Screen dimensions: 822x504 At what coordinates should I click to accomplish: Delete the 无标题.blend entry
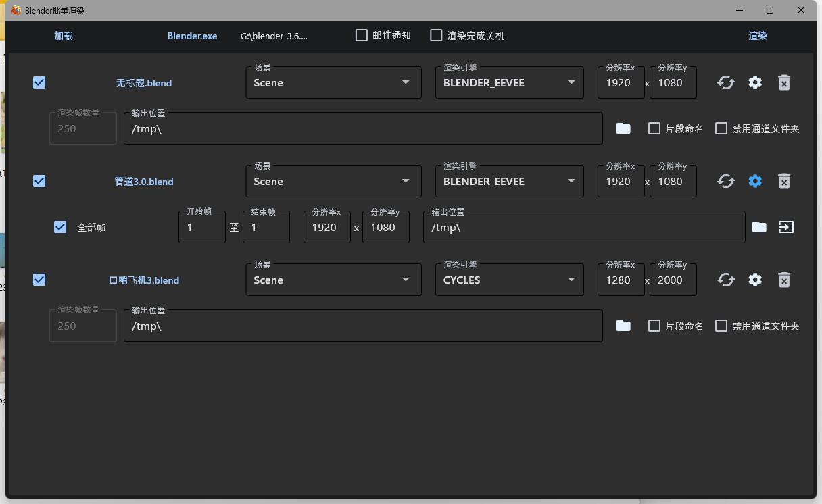[x=784, y=82]
